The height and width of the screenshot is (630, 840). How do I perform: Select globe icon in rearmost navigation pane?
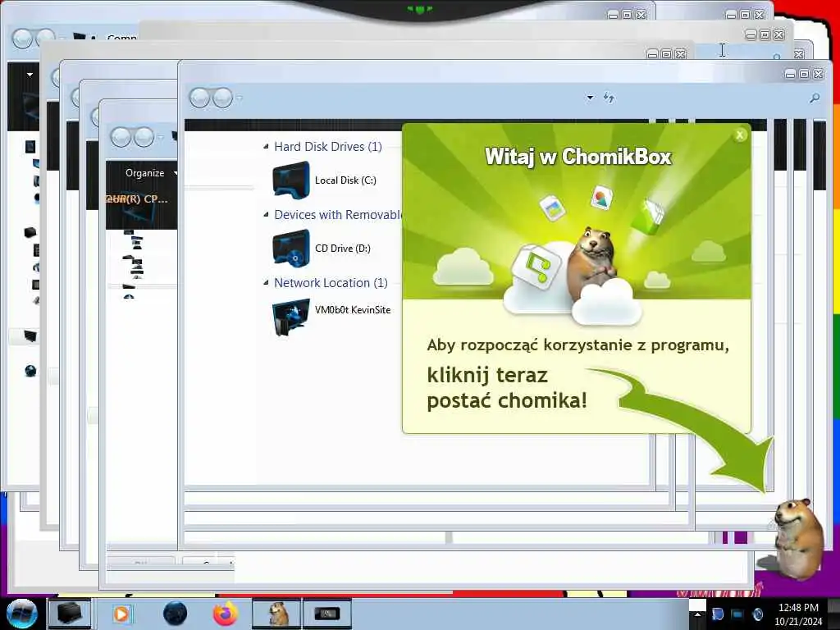30,371
